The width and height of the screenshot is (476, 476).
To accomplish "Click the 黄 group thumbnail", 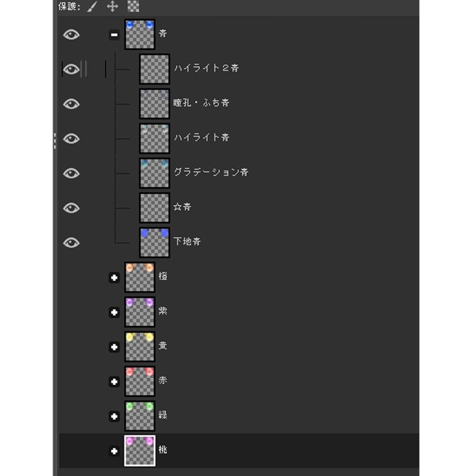I will (139, 347).
